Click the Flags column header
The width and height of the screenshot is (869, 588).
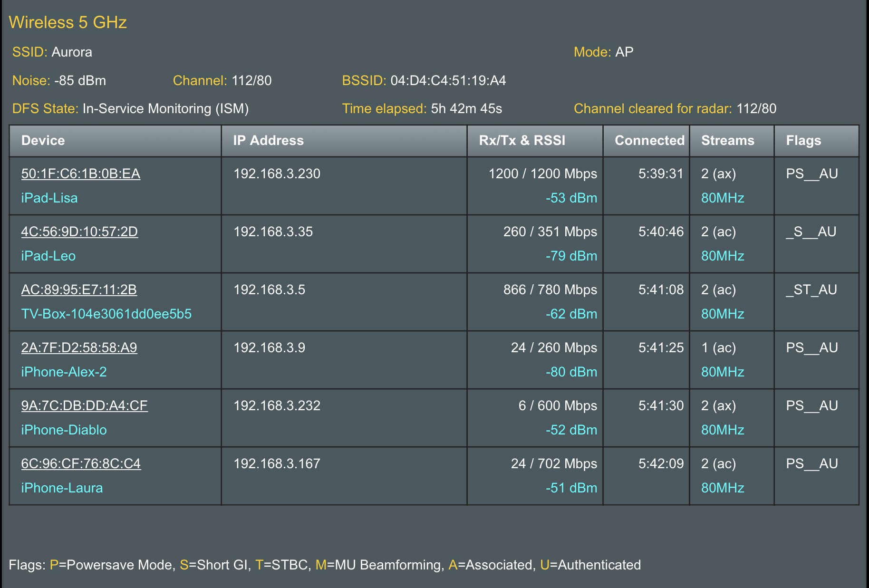coord(803,141)
